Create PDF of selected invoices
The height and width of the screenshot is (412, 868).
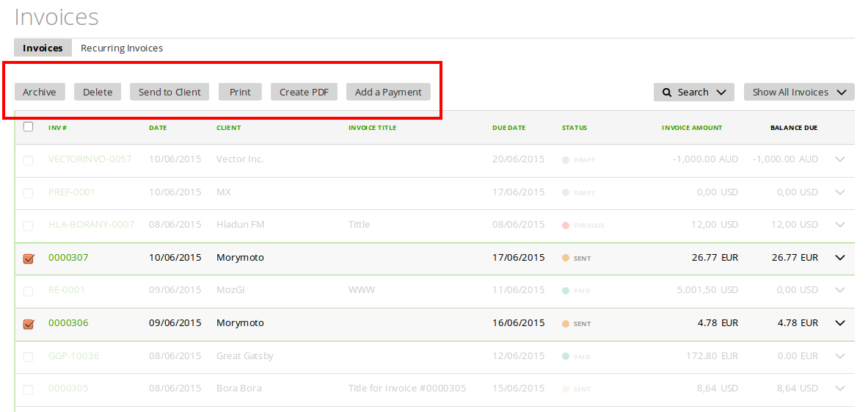[304, 92]
